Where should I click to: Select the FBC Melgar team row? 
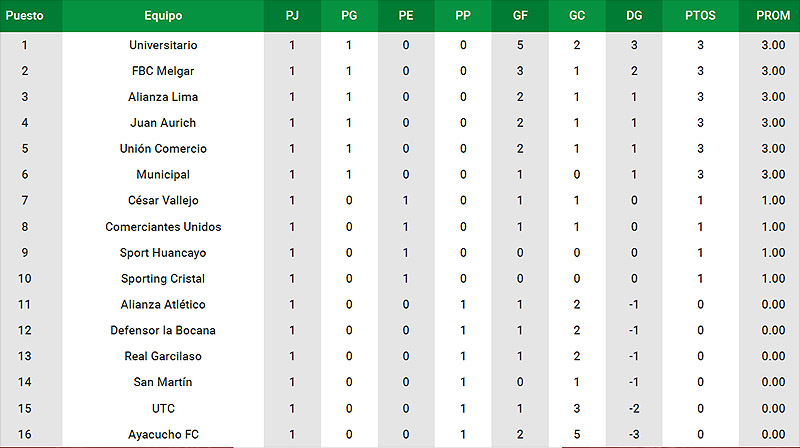(400, 71)
